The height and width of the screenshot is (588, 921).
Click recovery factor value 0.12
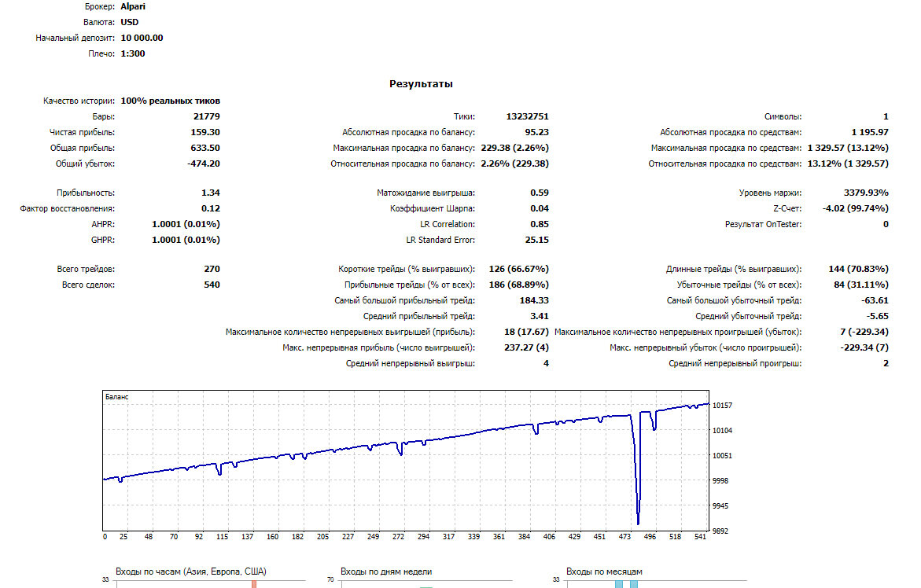[210, 208]
